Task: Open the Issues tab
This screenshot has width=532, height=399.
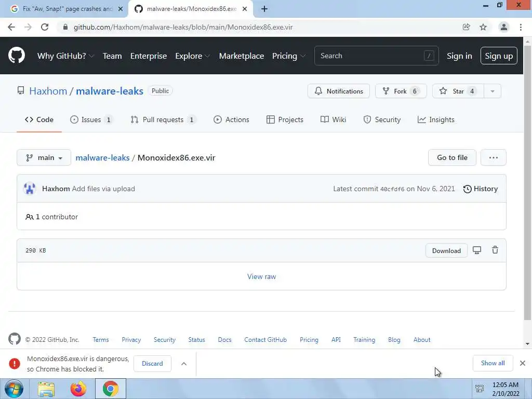Action: (x=91, y=119)
